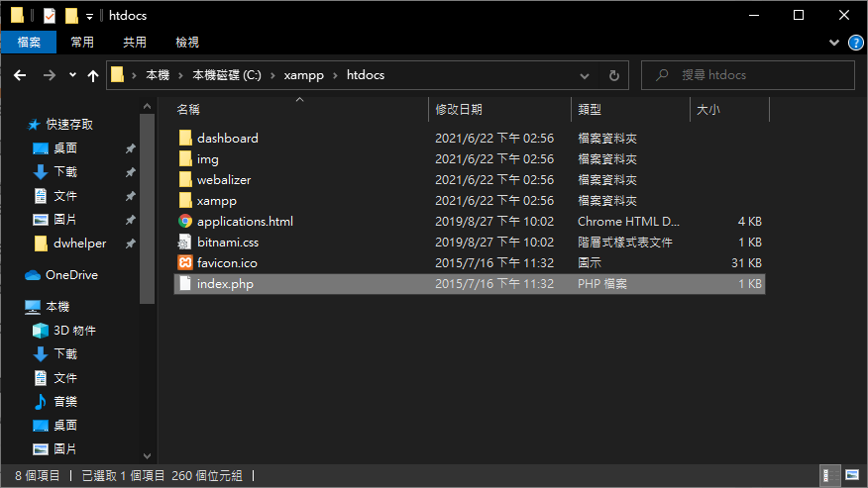868x488 pixels.
Task: Sort by the 名稱 column header
Action: point(300,110)
